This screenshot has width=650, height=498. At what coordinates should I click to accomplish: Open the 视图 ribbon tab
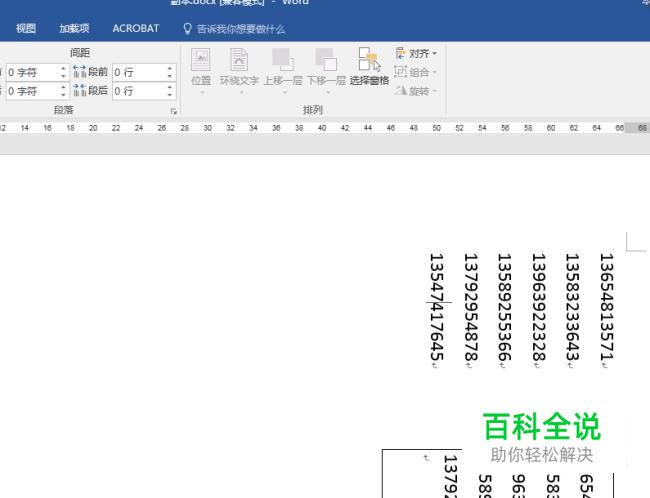click(x=26, y=29)
